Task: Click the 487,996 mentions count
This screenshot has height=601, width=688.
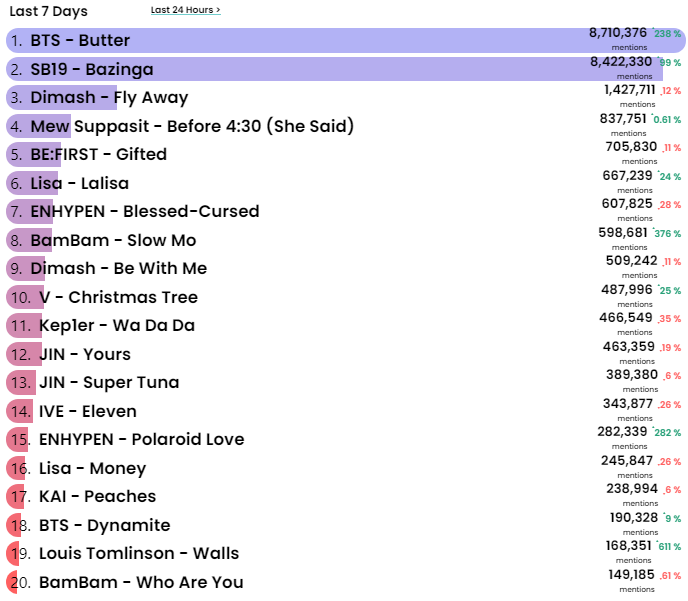Action: point(627,290)
